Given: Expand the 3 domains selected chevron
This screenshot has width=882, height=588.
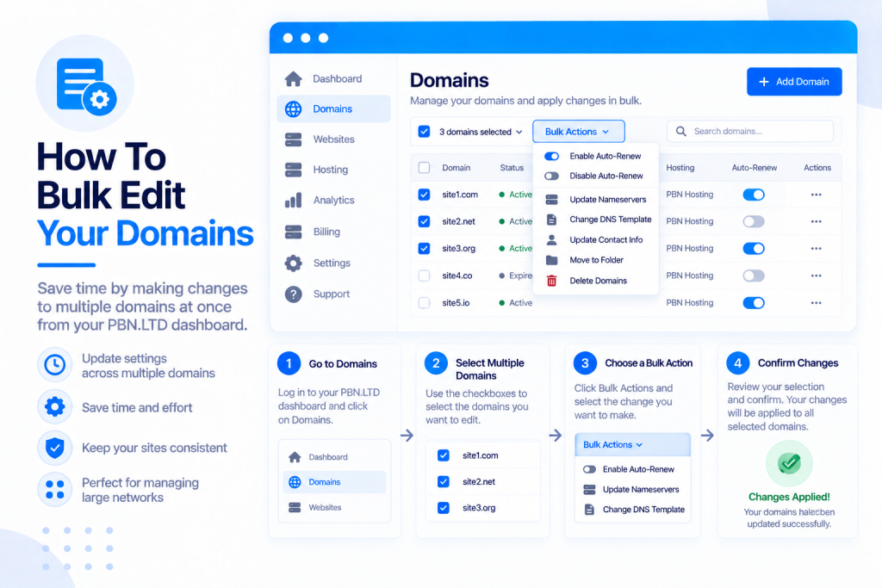Looking at the screenshot, I should 519,132.
